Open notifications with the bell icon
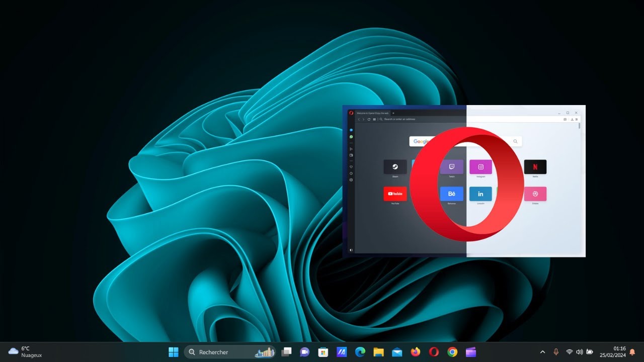The image size is (644, 362). coord(632,352)
